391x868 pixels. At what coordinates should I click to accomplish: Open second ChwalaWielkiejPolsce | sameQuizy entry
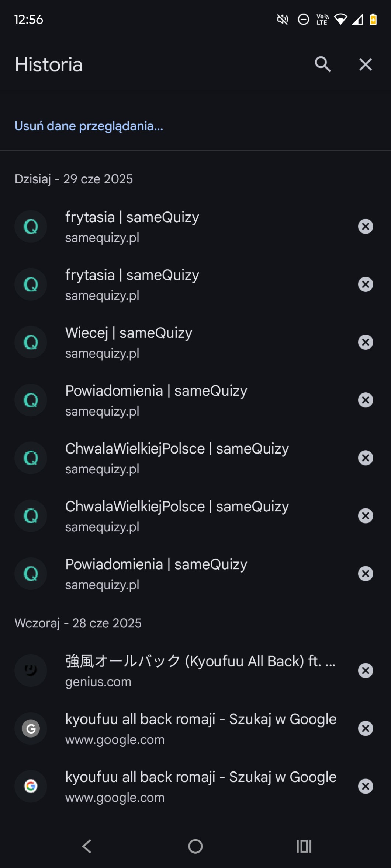[x=177, y=515]
